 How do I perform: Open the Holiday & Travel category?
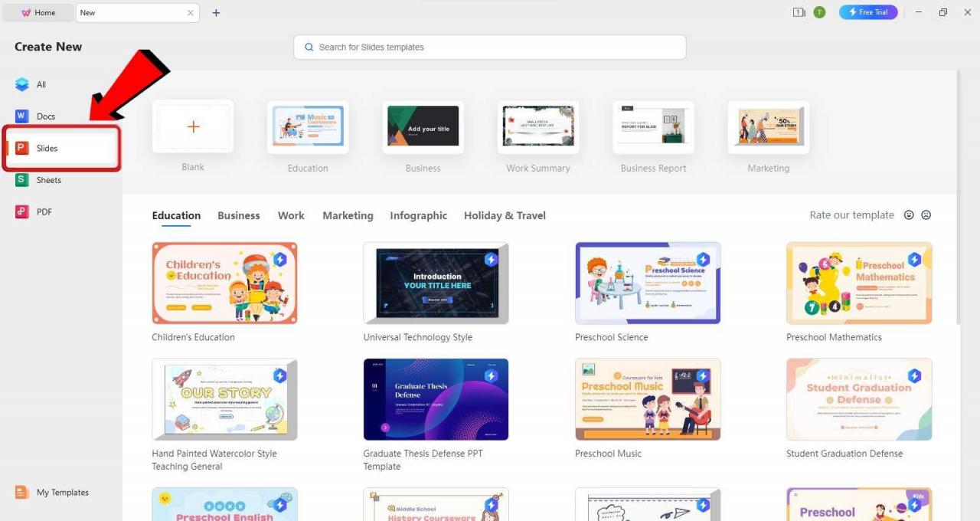(x=504, y=215)
